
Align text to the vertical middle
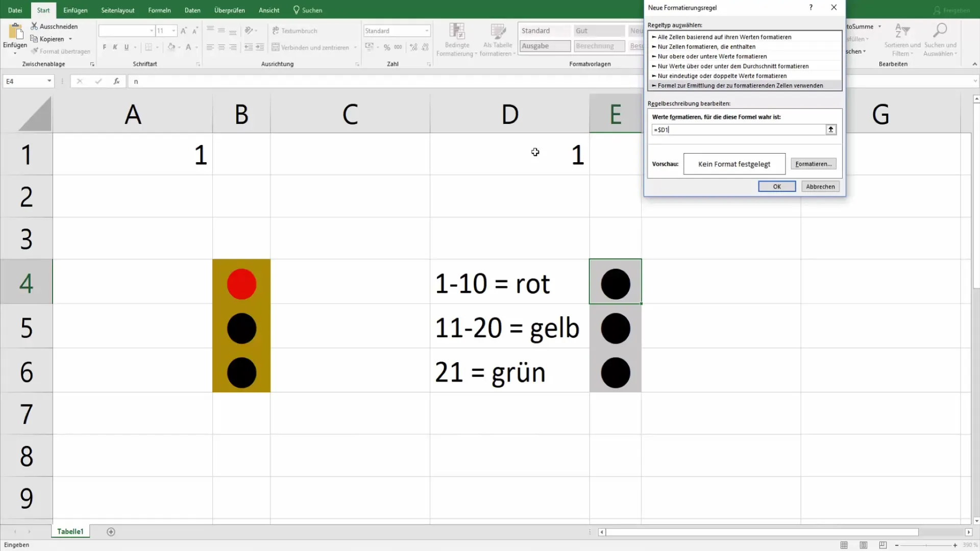click(x=222, y=31)
